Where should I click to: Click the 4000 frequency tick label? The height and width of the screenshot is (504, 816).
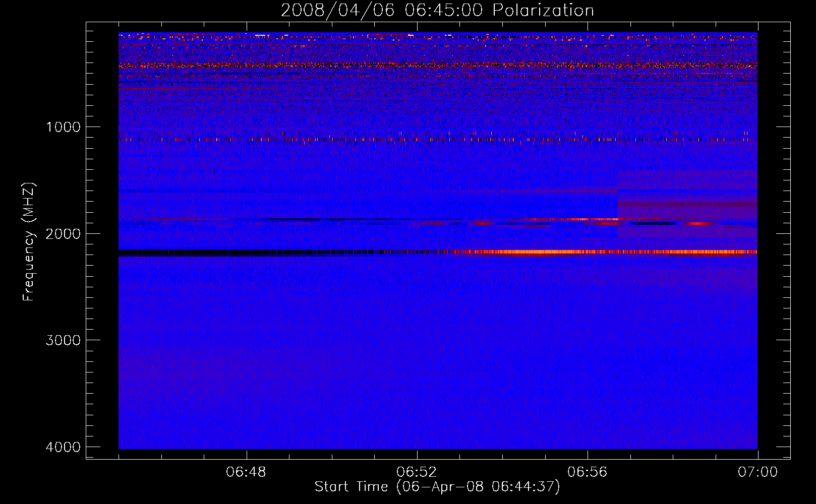point(64,447)
